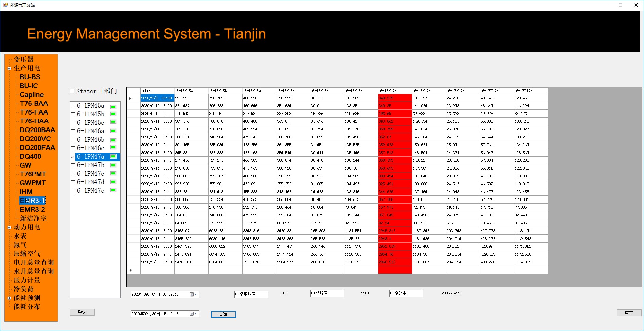Select GWPMT in the tree
Viewport: 644px width, 331px height.
tap(33, 183)
